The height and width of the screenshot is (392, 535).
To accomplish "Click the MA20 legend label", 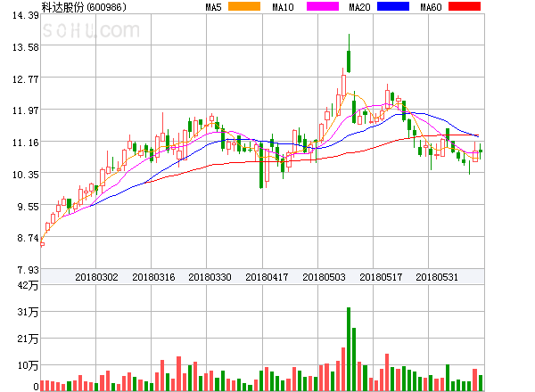I will 359,7.
